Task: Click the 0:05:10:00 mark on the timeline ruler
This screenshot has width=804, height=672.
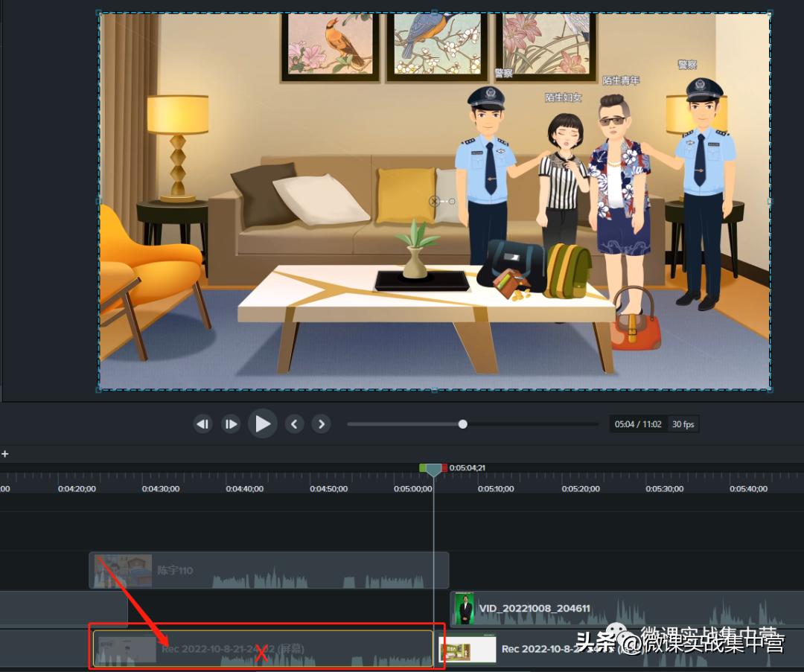Action: click(495, 489)
